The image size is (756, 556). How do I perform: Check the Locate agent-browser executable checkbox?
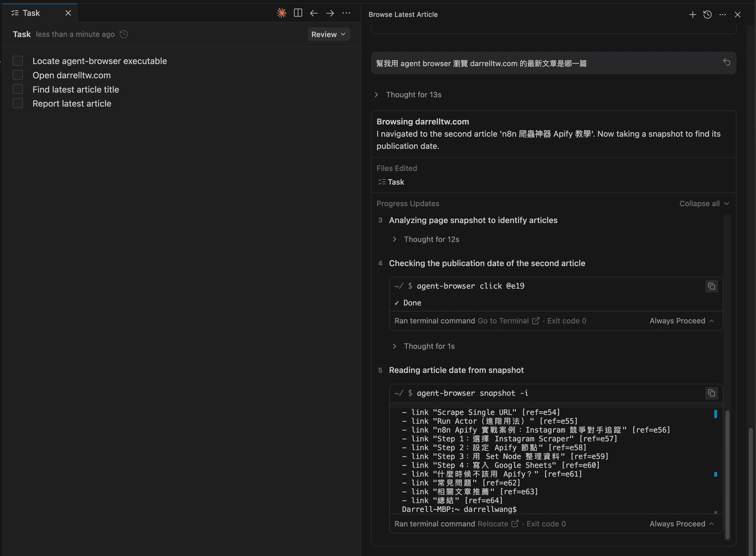pos(18,61)
